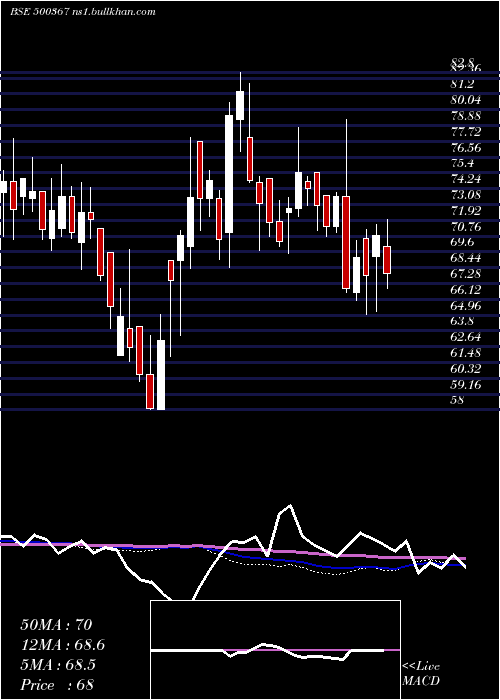Select the 5MA : 68.5 reading

coord(58,665)
